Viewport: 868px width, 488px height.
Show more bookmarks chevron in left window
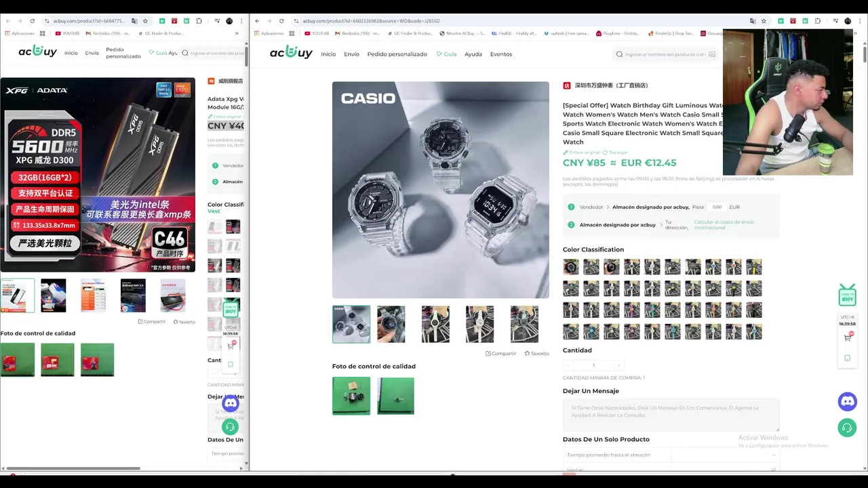237,33
